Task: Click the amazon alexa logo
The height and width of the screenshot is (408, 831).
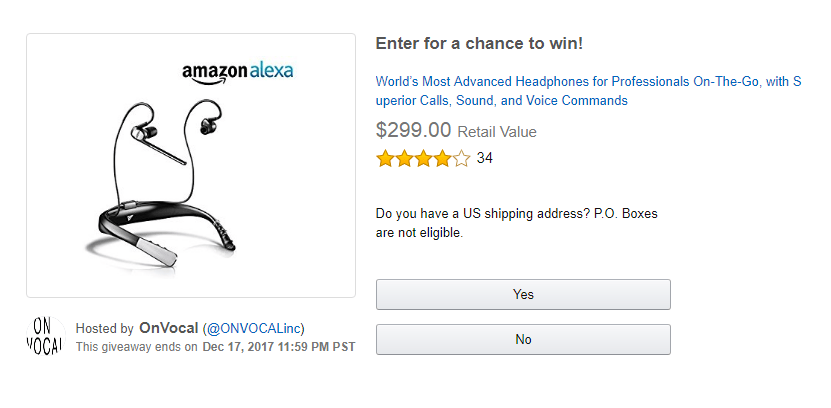Action: click(238, 73)
